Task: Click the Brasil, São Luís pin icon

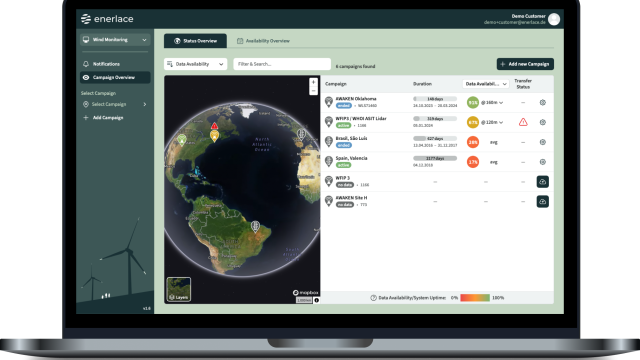Action: point(329,142)
